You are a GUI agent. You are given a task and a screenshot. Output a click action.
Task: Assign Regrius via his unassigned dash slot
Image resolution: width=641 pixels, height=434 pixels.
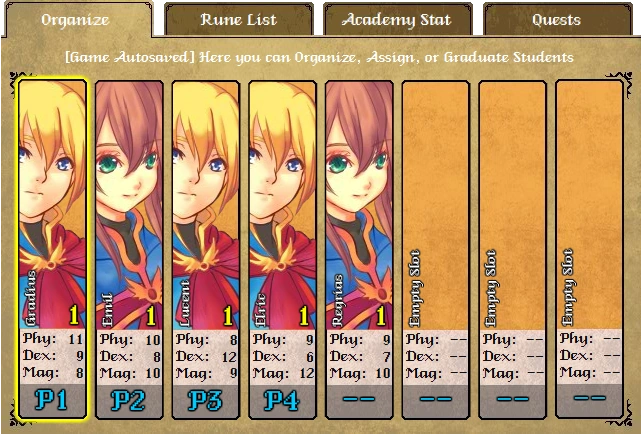coord(359,400)
